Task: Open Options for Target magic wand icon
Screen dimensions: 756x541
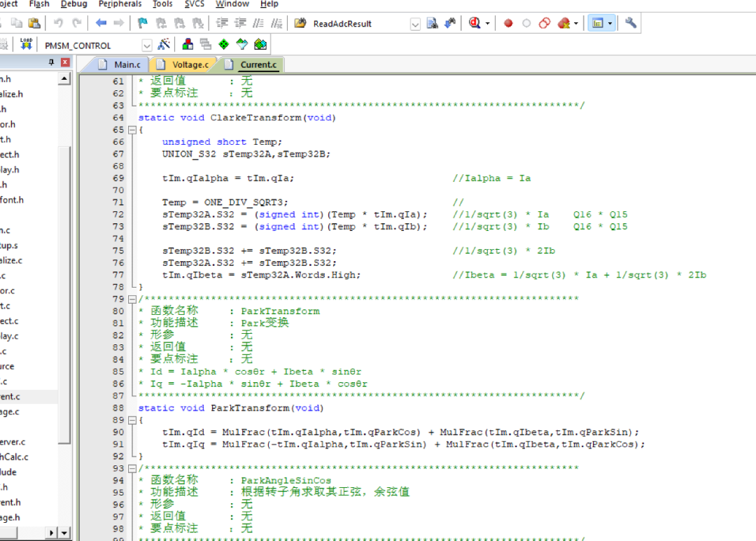Action: (164, 44)
